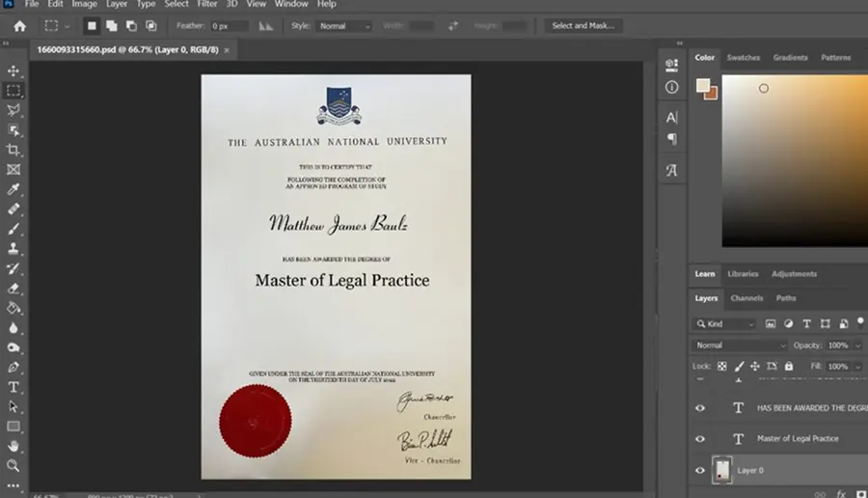Activate the Horizontal Type tool
This screenshot has width=868, height=498.
14,387
